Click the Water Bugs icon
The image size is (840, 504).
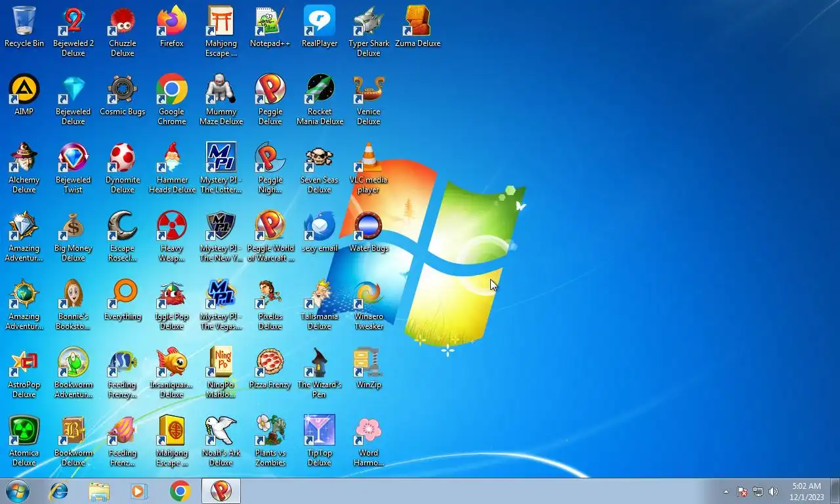pos(369,232)
